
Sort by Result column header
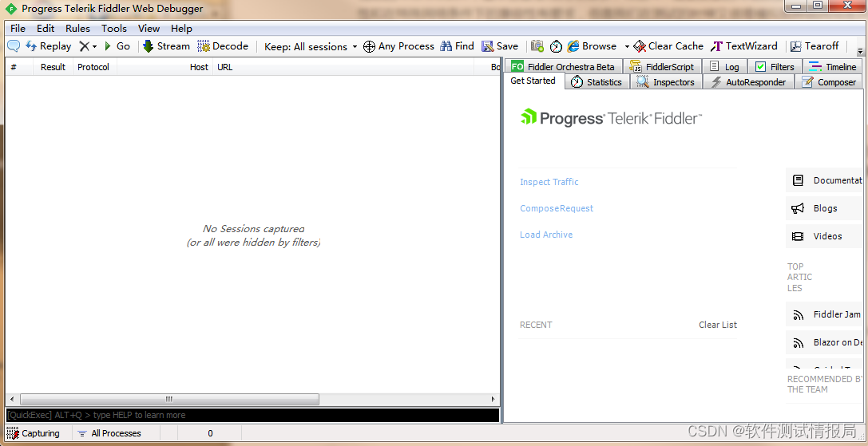(x=54, y=67)
